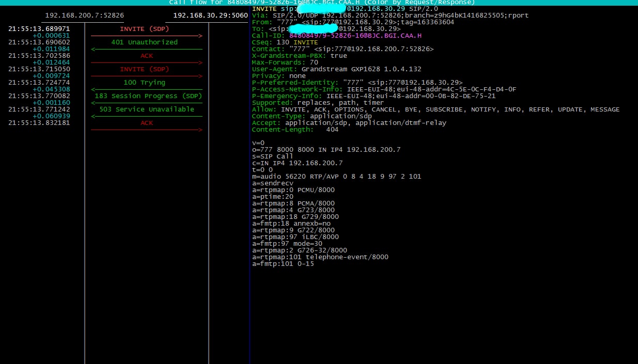Click the a=rtpmap:8 PCMA/8000 line
Image resolution: width=638 pixels, height=364 pixels.
coord(293,203)
